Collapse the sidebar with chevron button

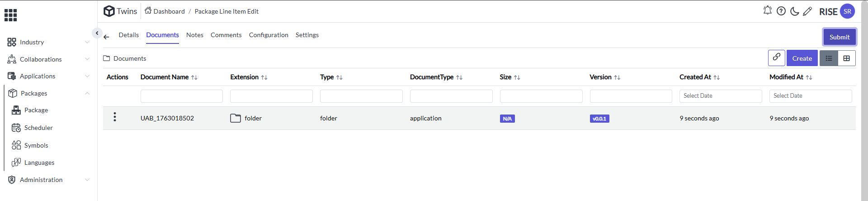(97, 33)
